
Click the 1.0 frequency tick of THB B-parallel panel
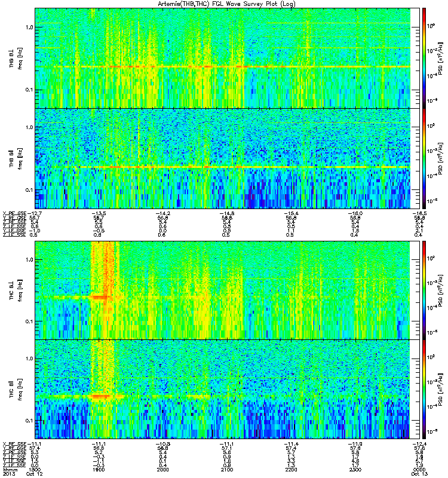point(29,127)
